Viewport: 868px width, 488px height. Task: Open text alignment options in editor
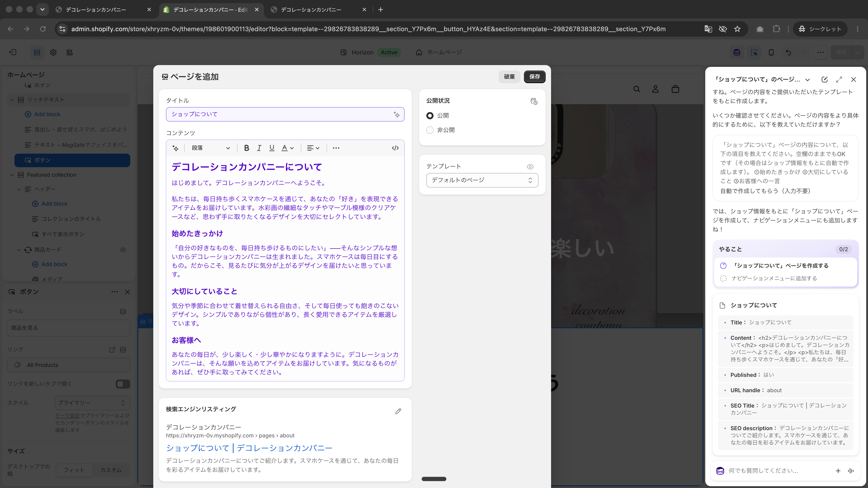click(x=313, y=148)
